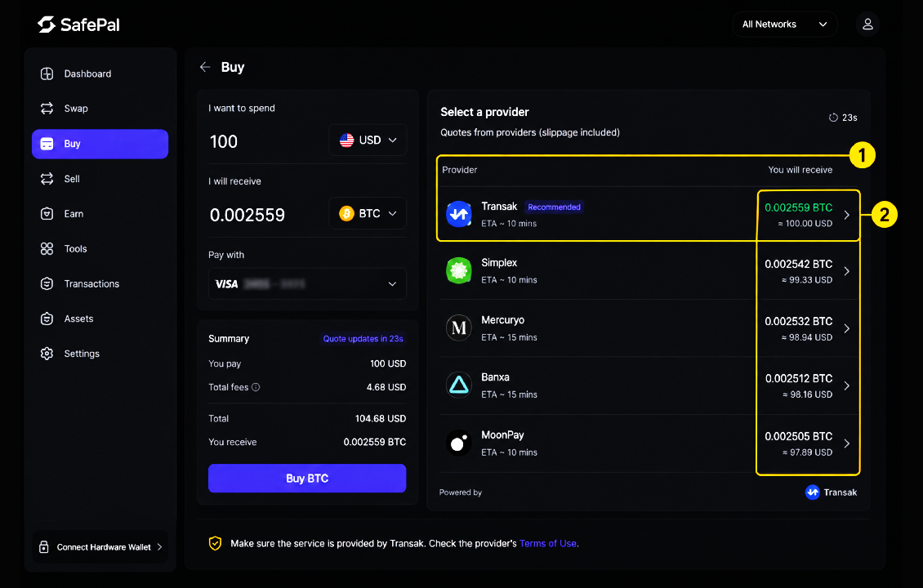This screenshot has height=588, width=923.
Task: Go back using the arrow beside Buy
Action: pyautogui.click(x=205, y=67)
